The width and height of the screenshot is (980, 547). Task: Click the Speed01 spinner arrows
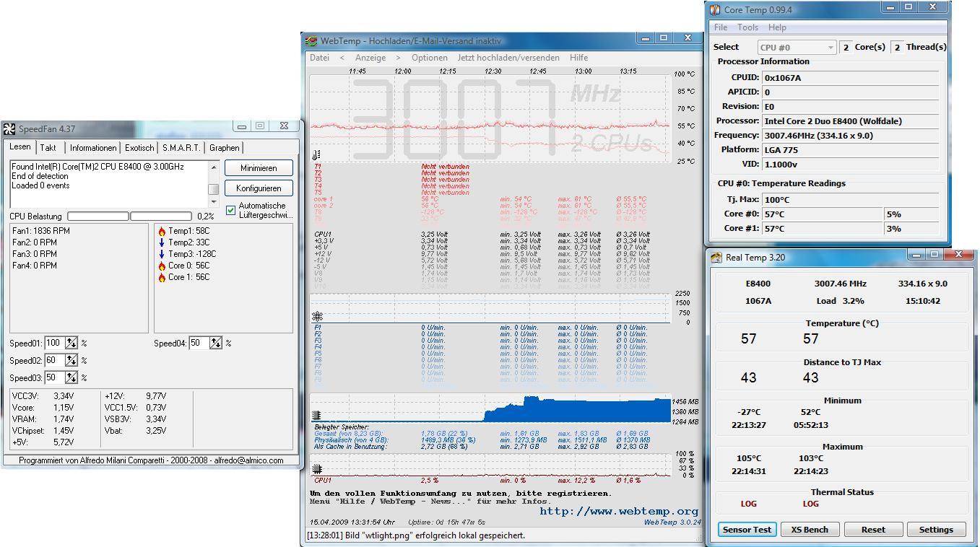(x=71, y=343)
